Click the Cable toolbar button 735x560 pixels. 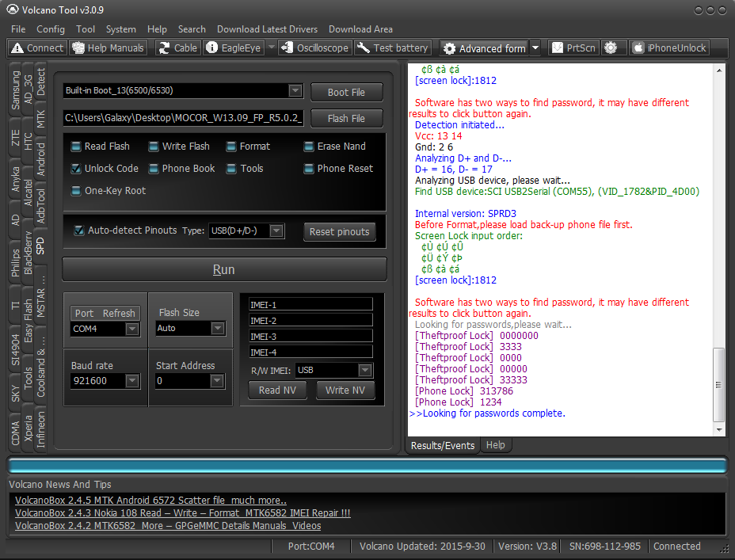[x=177, y=48]
